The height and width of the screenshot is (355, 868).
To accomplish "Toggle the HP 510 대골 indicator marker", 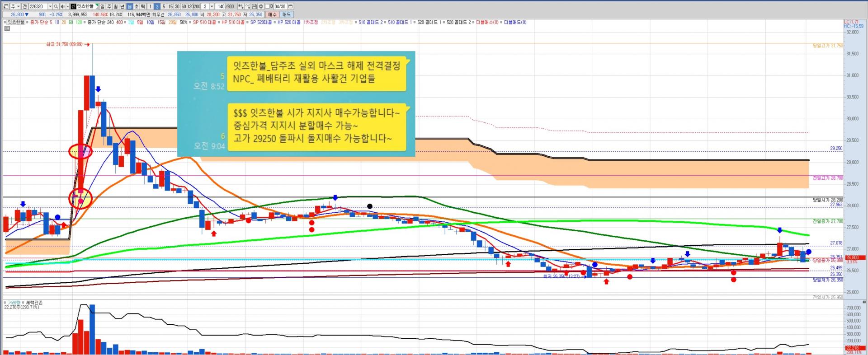I will pyautogui.click(x=219, y=22).
